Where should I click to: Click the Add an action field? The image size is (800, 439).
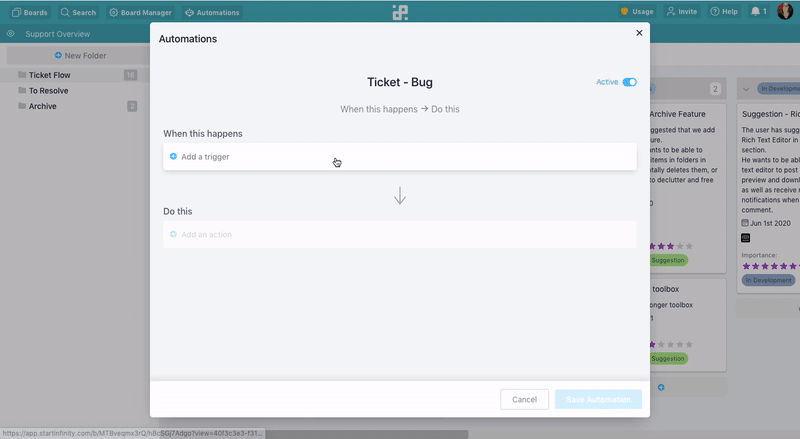[x=400, y=234]
